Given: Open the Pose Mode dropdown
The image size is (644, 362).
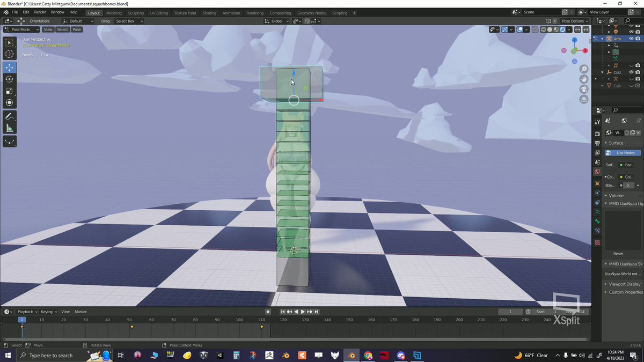Looking at the screenshot, I should (x=21, y=29).
